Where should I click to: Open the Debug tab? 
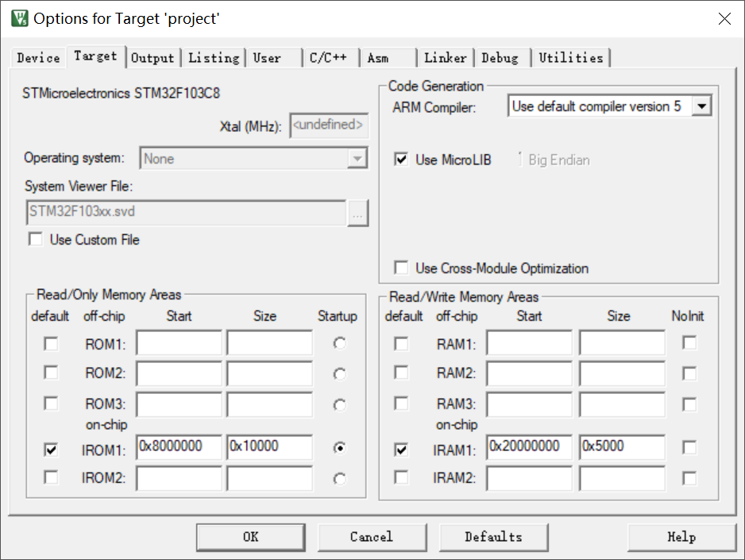click(500, 58)
